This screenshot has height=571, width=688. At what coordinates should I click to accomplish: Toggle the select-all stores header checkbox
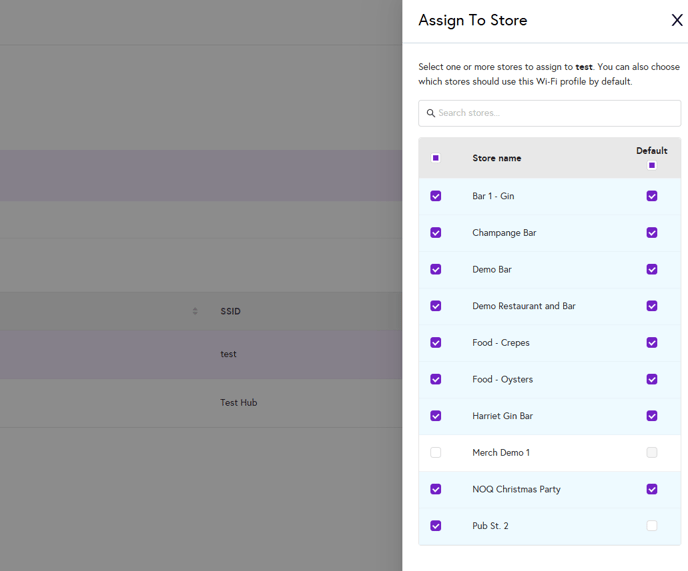[x=436, y=158]
